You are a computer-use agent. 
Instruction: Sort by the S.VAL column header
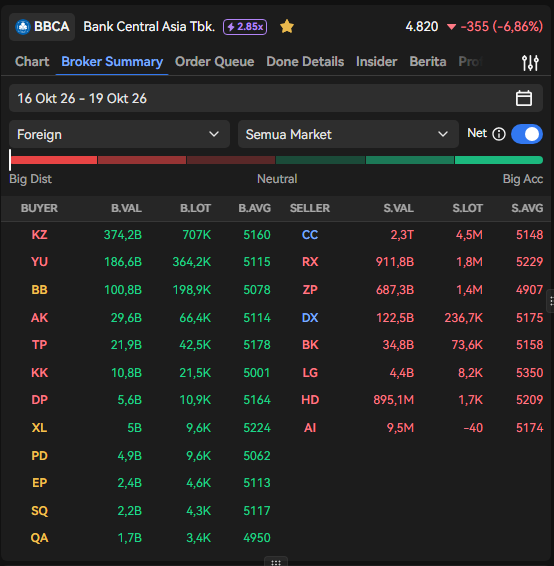coord(398,208)
